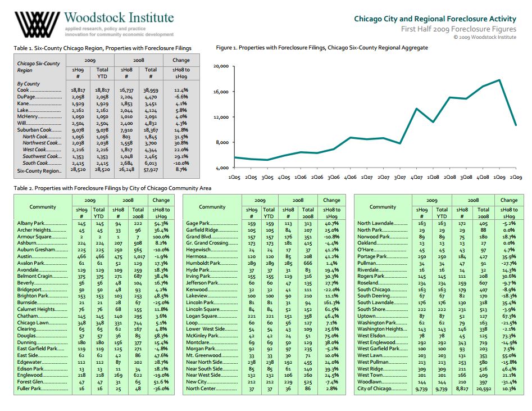The image size is (532, 411).
Task: Select the "2Q09" x-axis label
Action: coord(516,177)
